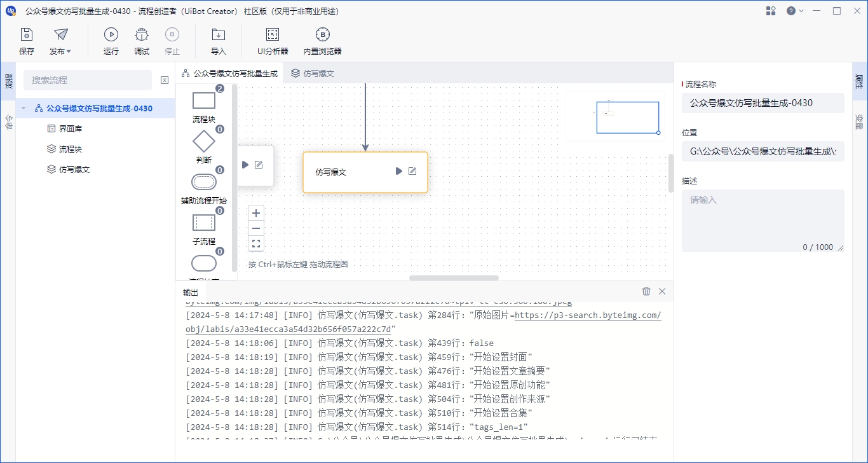
Task: Open the 命令 left sidebar tab
Action: pyautogui.click(x=8, y=121)
